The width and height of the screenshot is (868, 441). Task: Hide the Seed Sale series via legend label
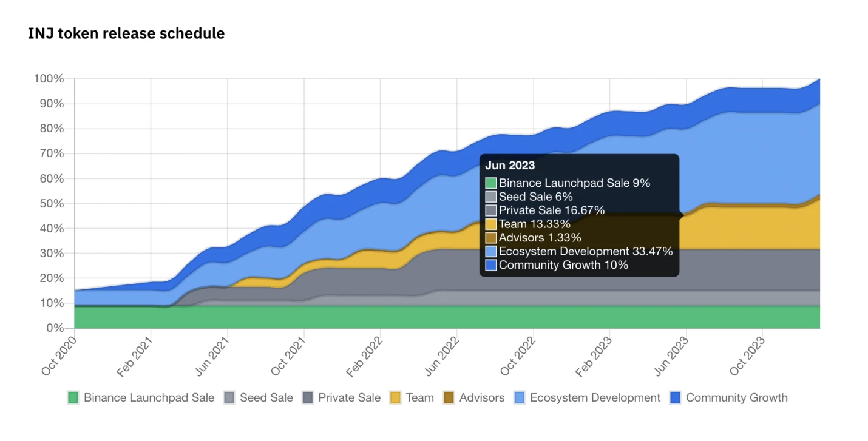266,398
